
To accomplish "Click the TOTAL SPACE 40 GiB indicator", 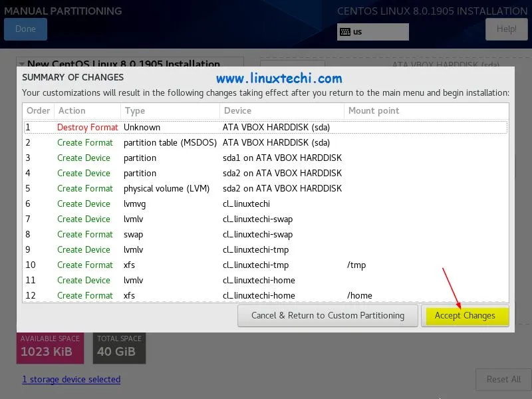I will point(118,346).
